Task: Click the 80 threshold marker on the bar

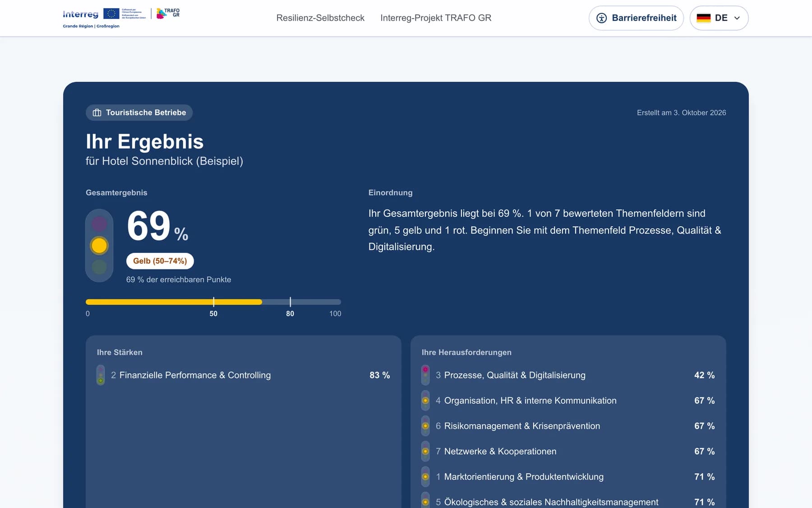Action: pyautogui.click(x=290, y=302)
